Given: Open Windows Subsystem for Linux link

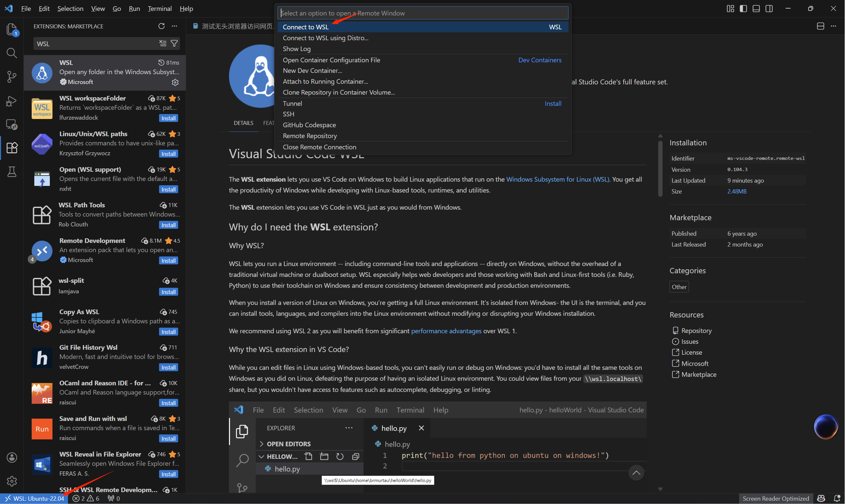Looking at the screenshot, I should [x=557, y=179].
